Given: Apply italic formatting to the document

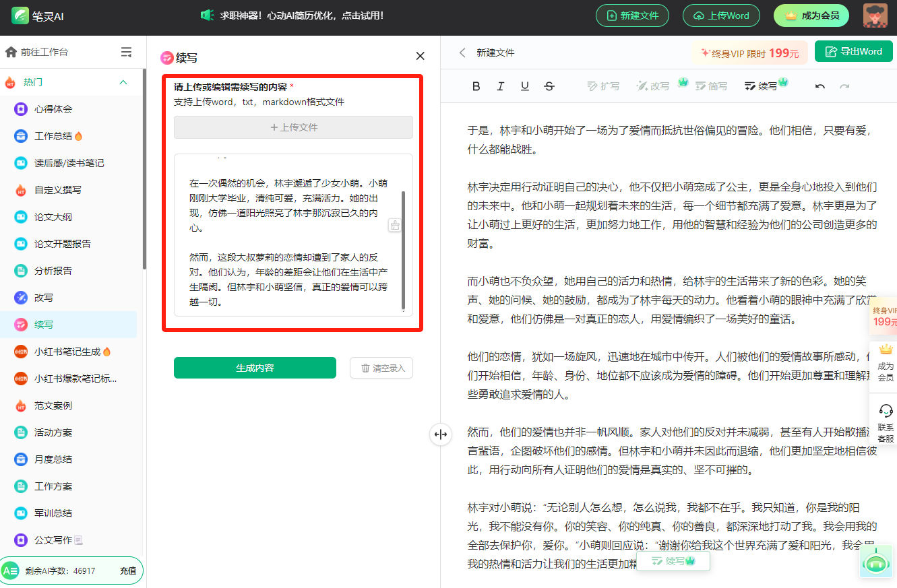Looking at the screenshot, I should coord(500,86).
